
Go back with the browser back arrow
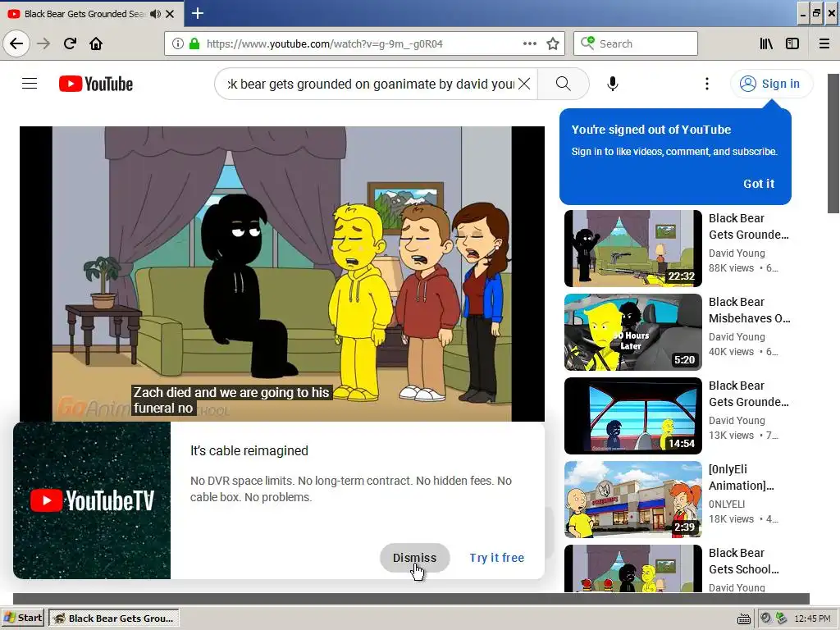coord(16,43)
